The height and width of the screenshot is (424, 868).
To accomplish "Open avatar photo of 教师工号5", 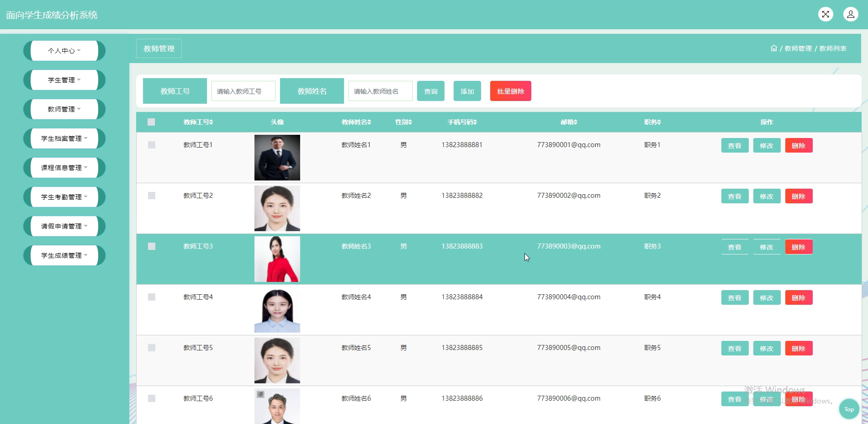I will (277, 360).
